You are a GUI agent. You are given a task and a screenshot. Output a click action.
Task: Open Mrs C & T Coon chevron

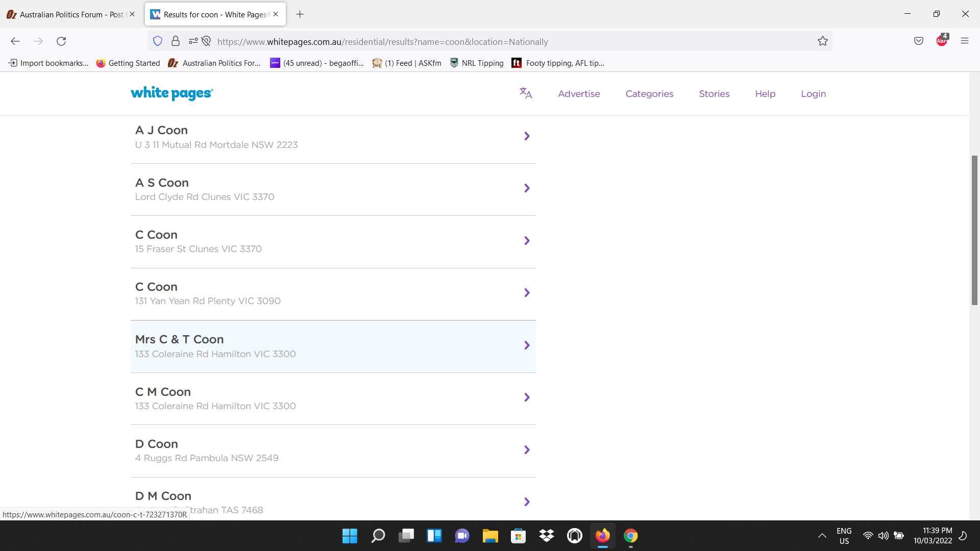pyautogui.click(x=527, y=345)
